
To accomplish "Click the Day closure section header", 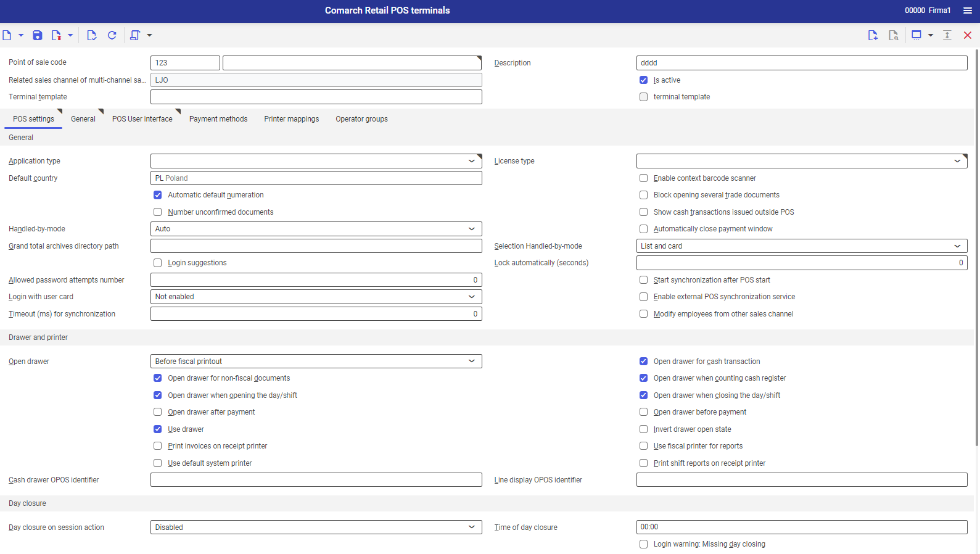I will (487, 503).
